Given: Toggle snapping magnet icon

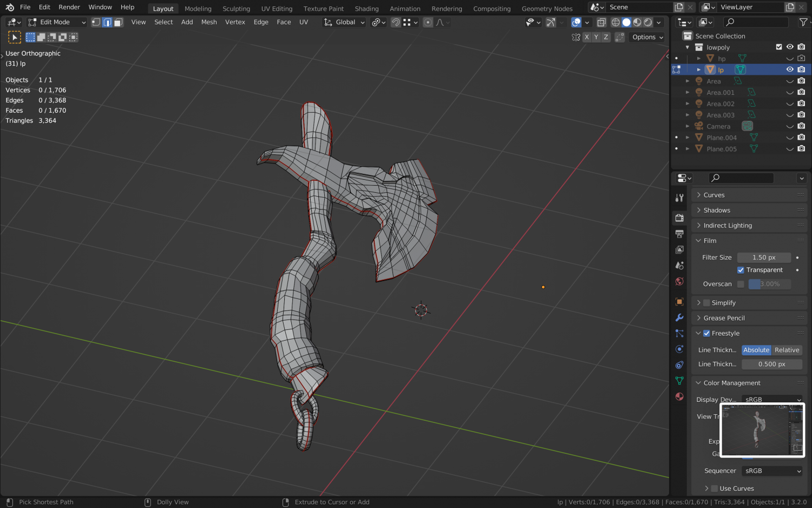Looking at the screenshot, I should (x=396, y=22).
